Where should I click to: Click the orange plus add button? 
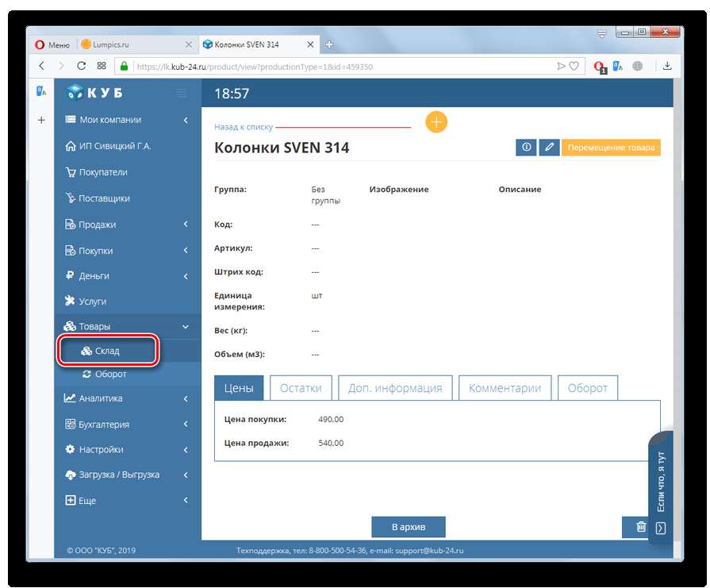[436, 122]
